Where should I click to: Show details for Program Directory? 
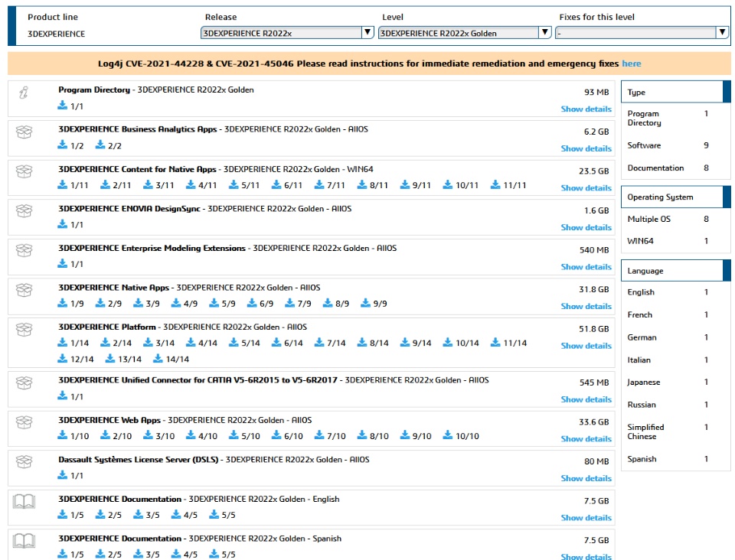coord(586,109)
